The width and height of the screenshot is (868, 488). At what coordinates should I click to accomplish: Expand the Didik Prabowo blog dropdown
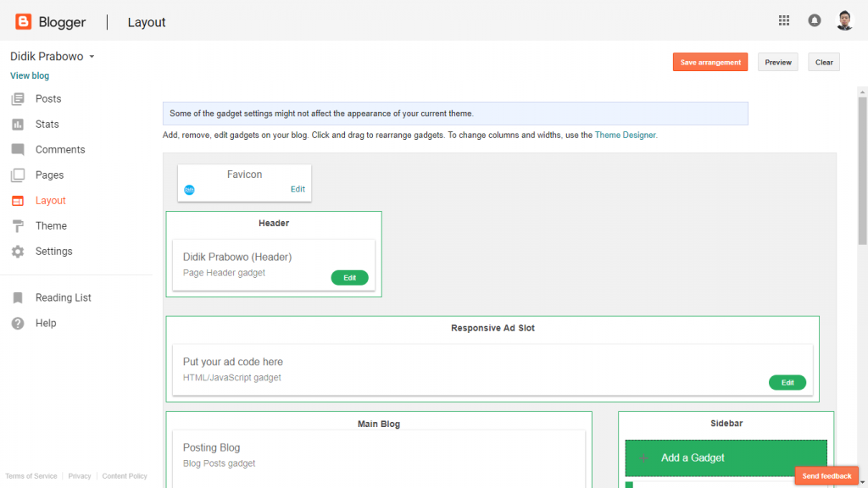click(x=92, y=57)
